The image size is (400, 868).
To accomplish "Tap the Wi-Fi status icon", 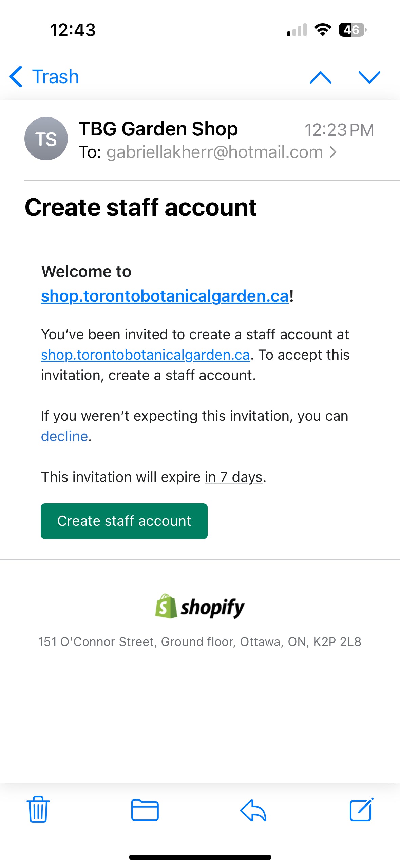I will (x=323, y=30).
